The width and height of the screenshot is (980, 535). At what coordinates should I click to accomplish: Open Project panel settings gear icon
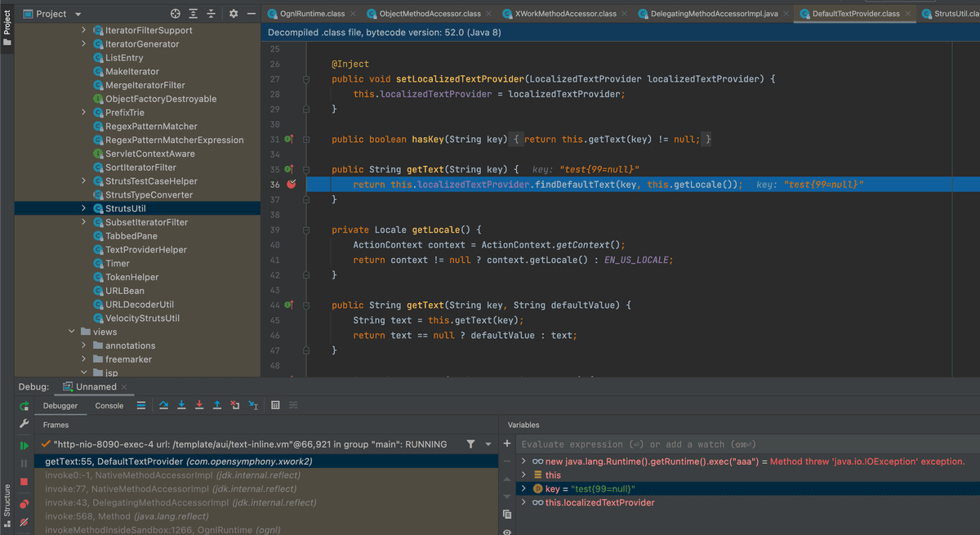234,14
